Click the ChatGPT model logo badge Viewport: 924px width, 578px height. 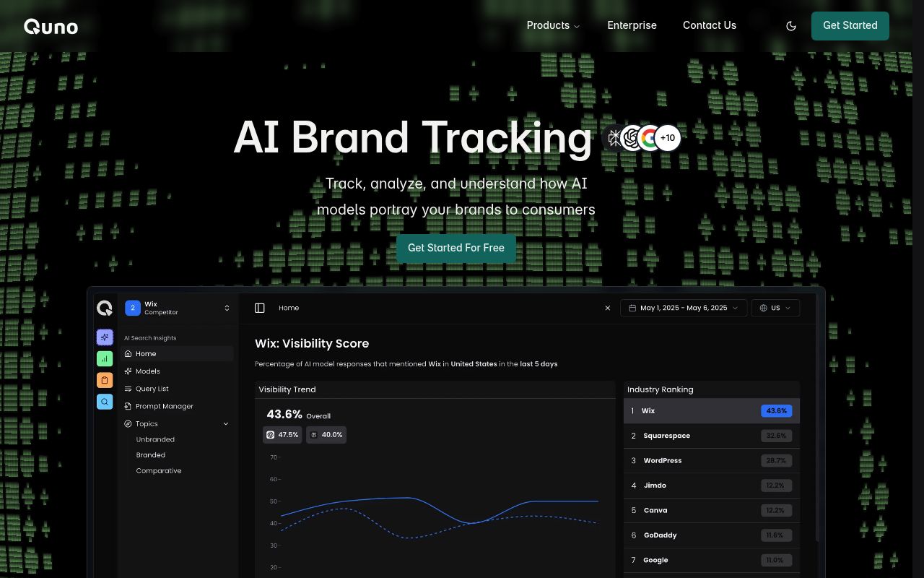tap(632, 138)
